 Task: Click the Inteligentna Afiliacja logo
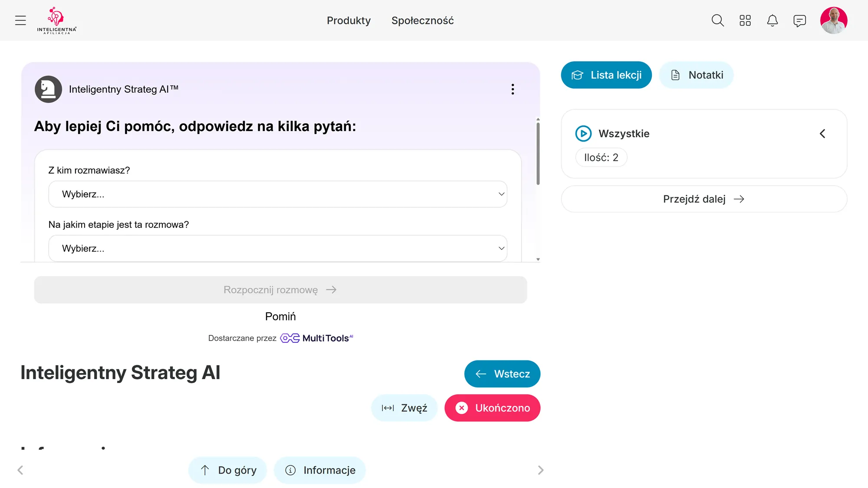tap(56, 20)
